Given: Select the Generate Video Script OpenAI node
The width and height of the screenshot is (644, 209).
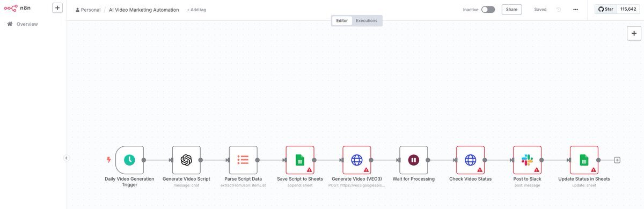Looking at the screenshot, I should pyautogui.click(x=186, y=160).
